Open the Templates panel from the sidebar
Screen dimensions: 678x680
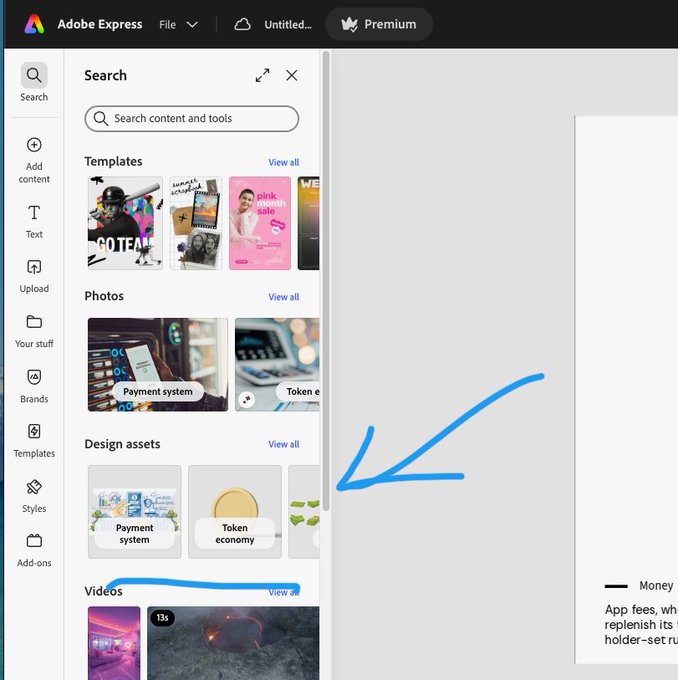point(34,441)
